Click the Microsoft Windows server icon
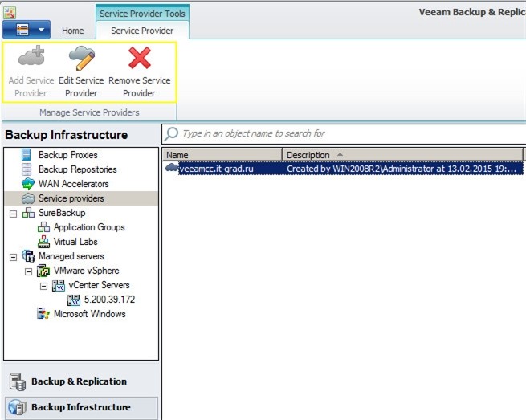The image size is (526, 420). 43,314
